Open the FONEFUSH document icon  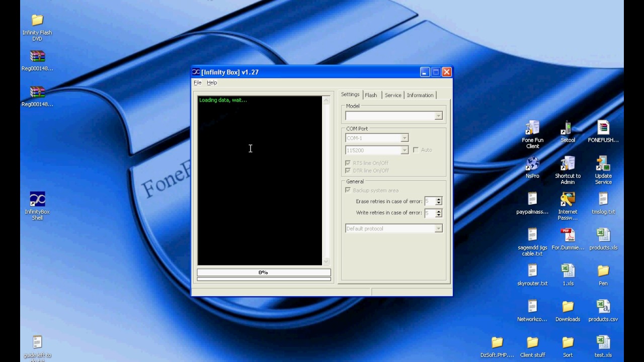[x=603, y=128]
